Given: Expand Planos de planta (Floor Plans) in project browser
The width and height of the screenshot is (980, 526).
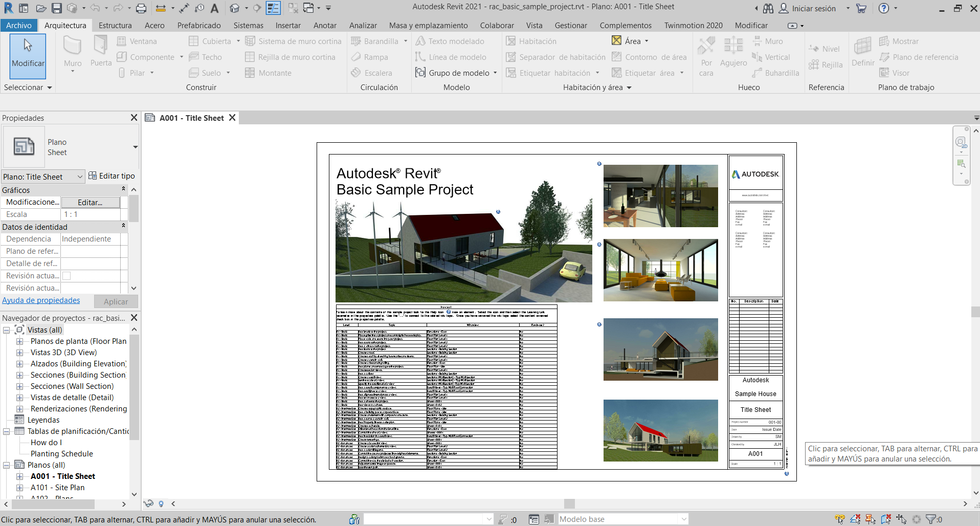Looking at the screenshot, I should [x=19, y=341].
